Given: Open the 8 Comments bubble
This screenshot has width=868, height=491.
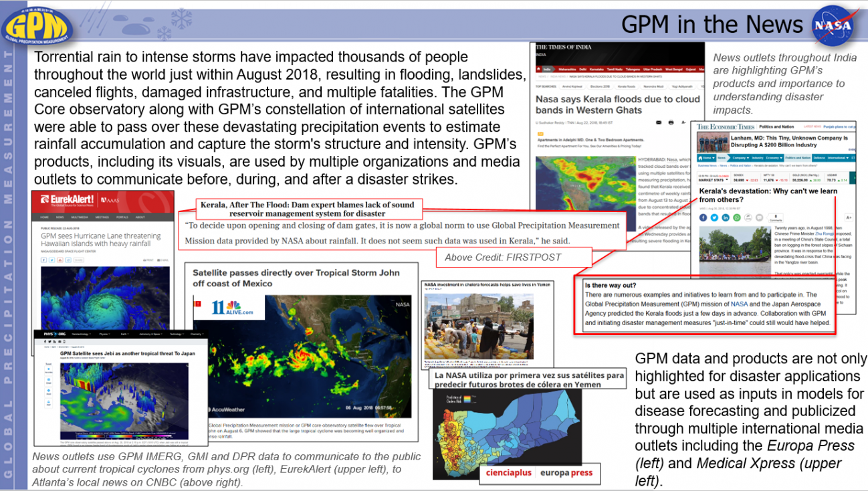Looking at the screenshot, I should [x=776, y=217].
